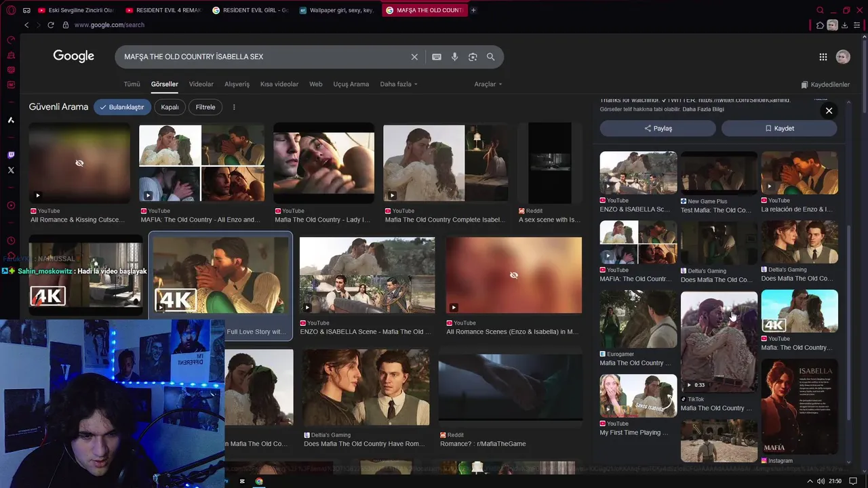Switch to the Alışveriş search tab
Image resolution: width=868 pixels, height=488 pixels.
[x=237, y=84]
